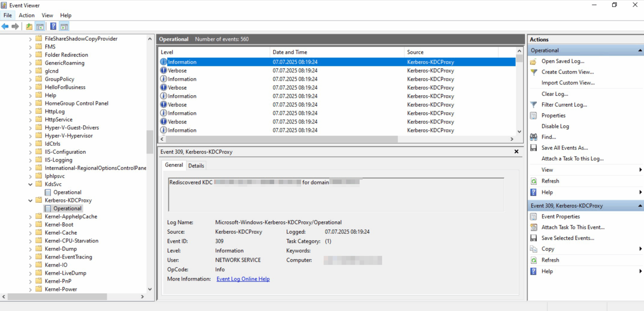Open the Event Log Online Help link
The height and width of the screenshot is (311, 644).
(x=243, y=279)
